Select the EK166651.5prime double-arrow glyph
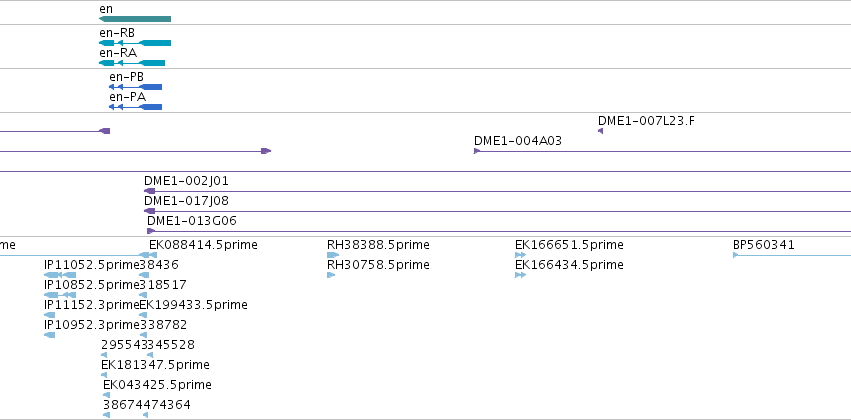Viewport: 851px width, 420px height. 520,255
